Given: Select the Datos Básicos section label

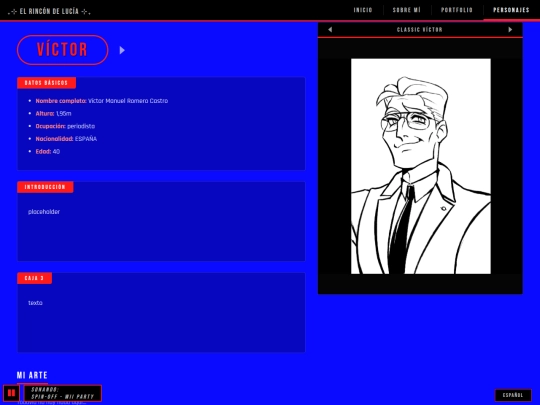Looking at the screenshot, I should (x=46, y=83).
